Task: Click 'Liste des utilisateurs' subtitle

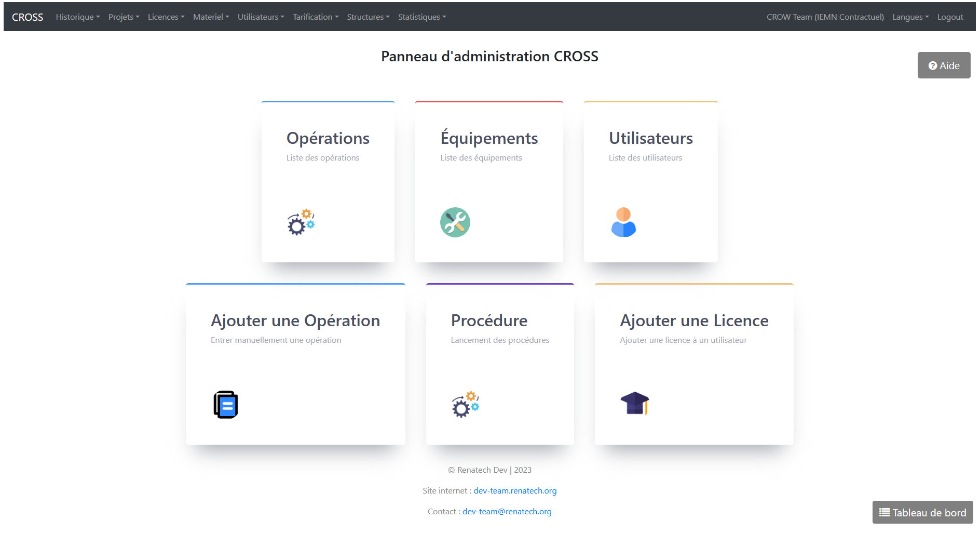Action: pos(645,158)
